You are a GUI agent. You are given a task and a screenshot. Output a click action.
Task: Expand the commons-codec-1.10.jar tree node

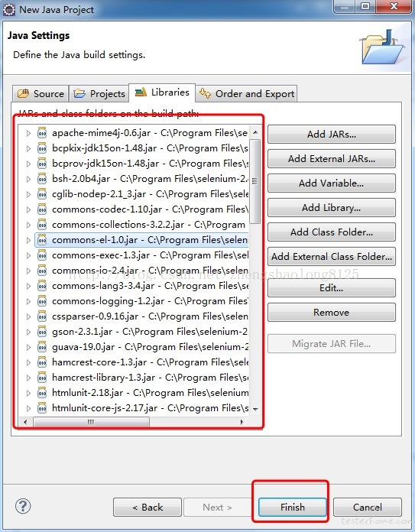(x=28, y=209)
